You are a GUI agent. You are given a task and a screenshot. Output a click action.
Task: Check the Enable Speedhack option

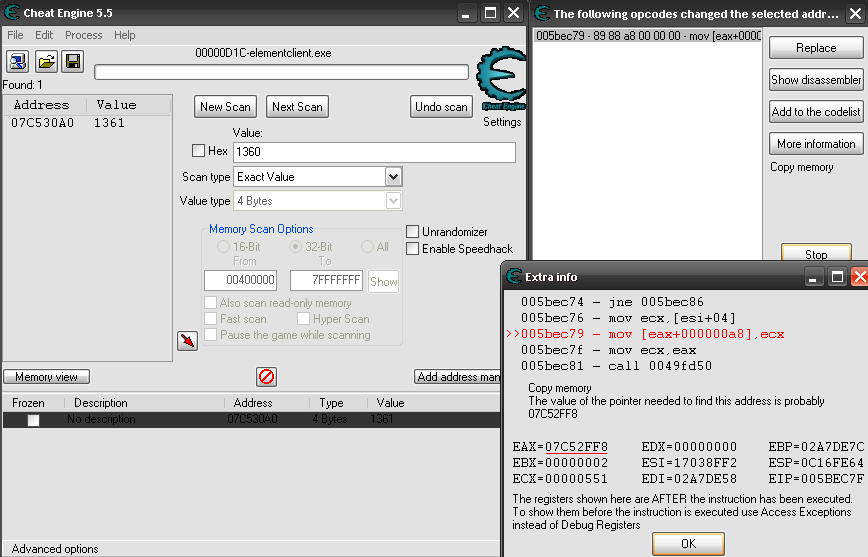(412, 249)
